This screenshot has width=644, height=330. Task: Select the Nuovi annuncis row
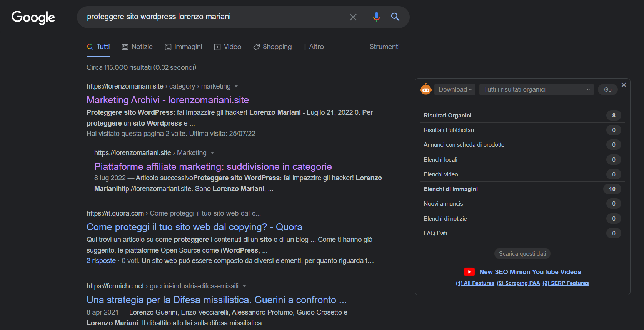coord(522,204)
